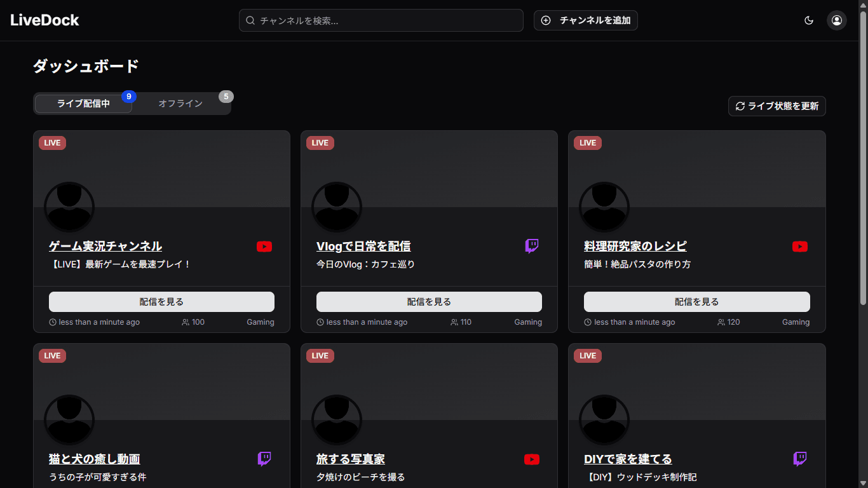Open the Vlogで日常を配信 channel link

363,247
